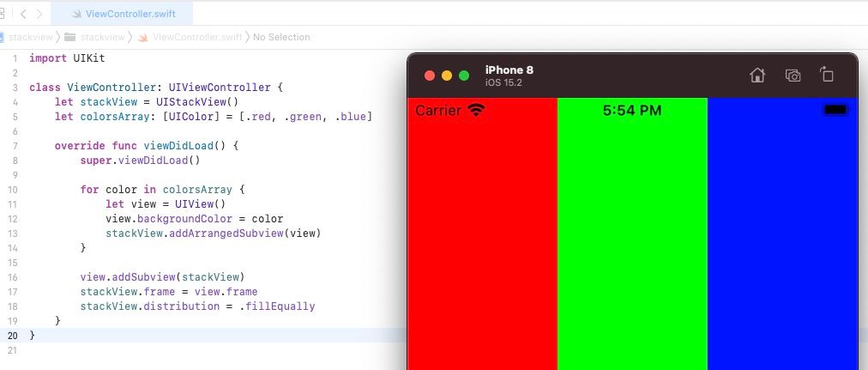Click 'distribution' on line 18
The height and width of the screenshot is (370, 868).
click(182, 306)
